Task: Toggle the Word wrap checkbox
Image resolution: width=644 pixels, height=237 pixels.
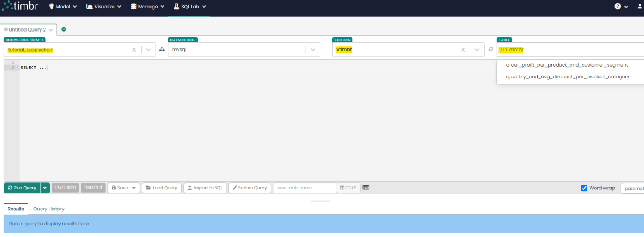Action: pyautogui.click(x=584, y=188)
